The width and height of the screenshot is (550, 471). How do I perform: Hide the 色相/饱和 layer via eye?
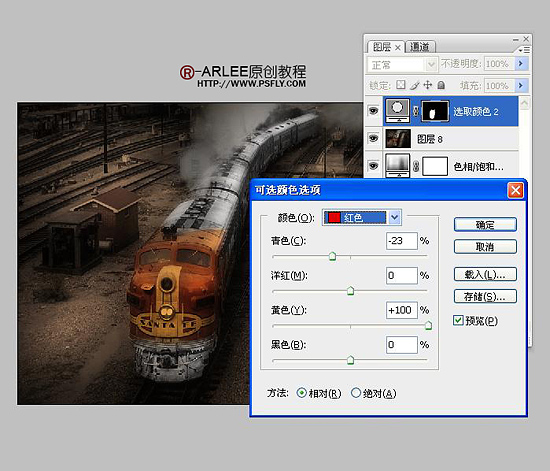[373, 165]
